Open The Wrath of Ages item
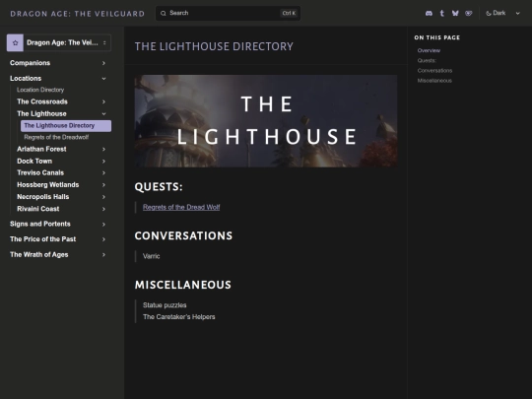The image size is (532, 399). tap(39, 255)
